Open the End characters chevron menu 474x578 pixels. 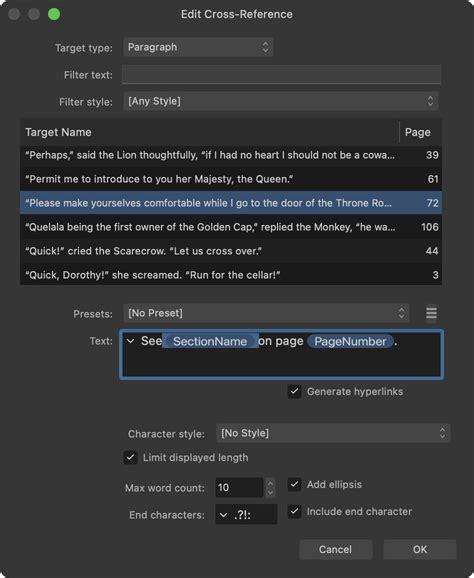(x=223, y=515)
